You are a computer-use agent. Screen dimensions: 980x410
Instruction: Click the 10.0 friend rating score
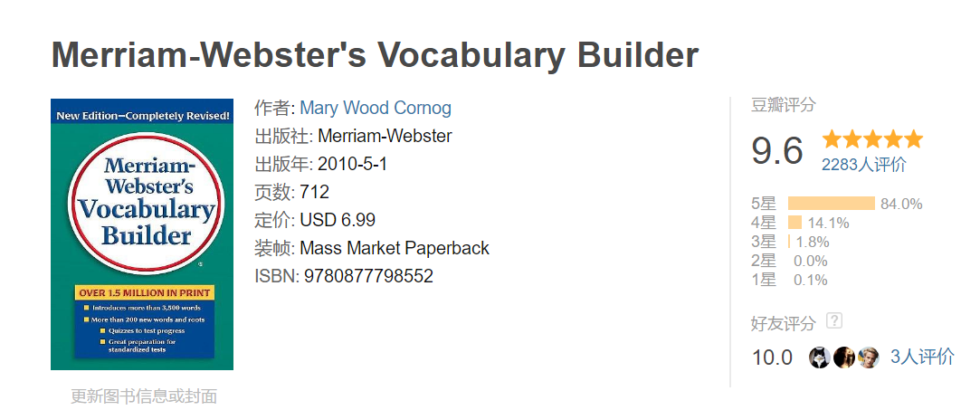coord(772,358)
